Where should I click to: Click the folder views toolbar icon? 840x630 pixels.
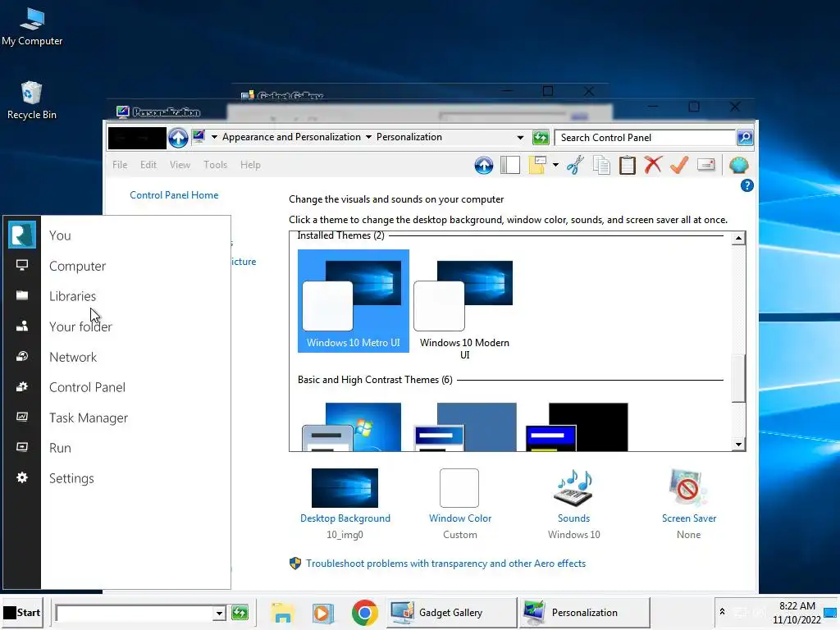[537, 165]
